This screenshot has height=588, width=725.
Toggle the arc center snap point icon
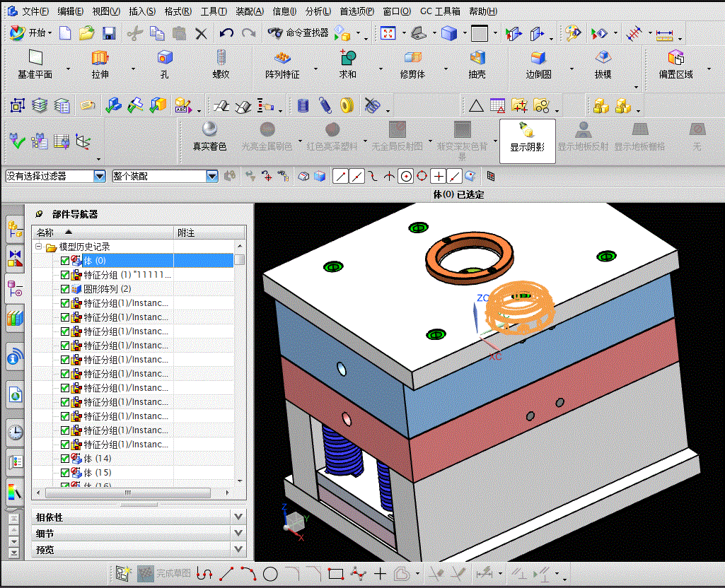pos(406,177)
